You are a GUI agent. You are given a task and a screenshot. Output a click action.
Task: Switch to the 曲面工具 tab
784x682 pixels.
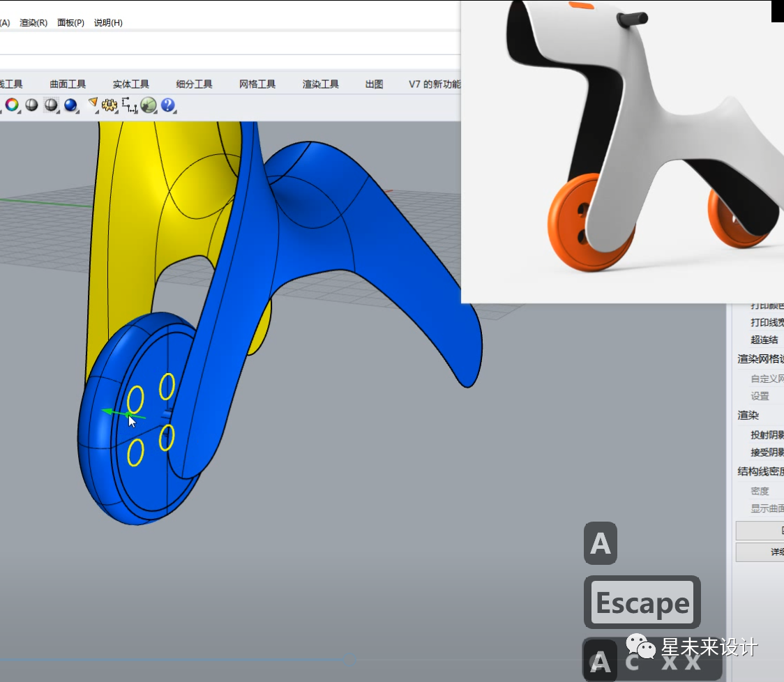point(68,84)
